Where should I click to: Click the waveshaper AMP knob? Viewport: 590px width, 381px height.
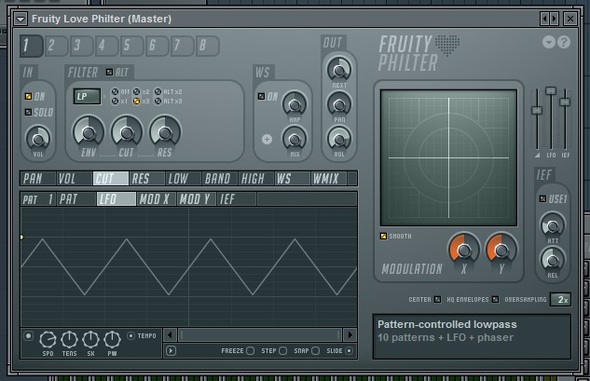click(294, 104)
